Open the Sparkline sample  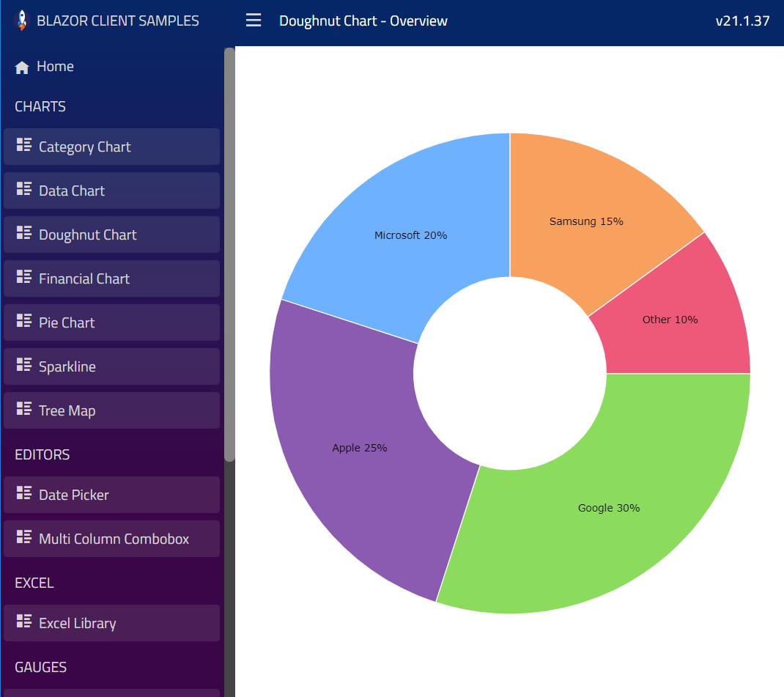(111, 366)
